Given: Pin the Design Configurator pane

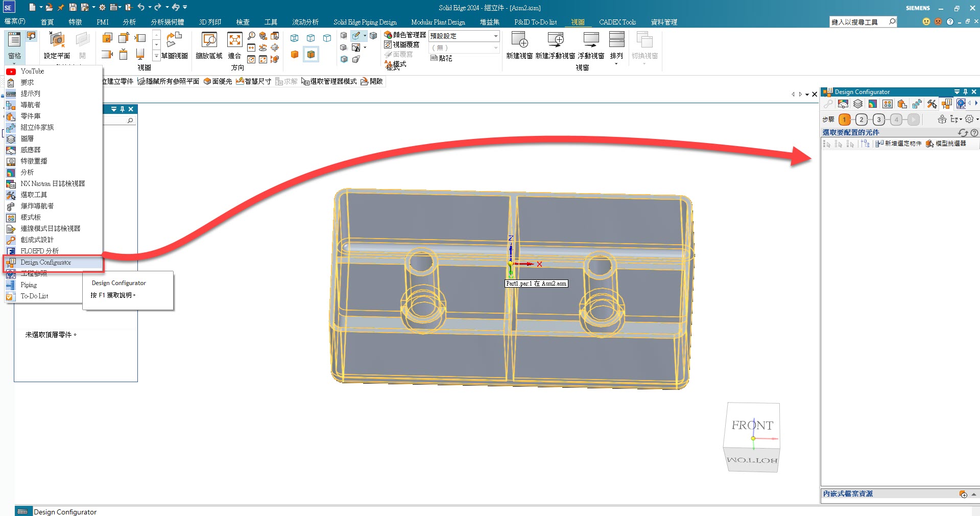Looking at the screenshot, I should [x=965, y=92].
